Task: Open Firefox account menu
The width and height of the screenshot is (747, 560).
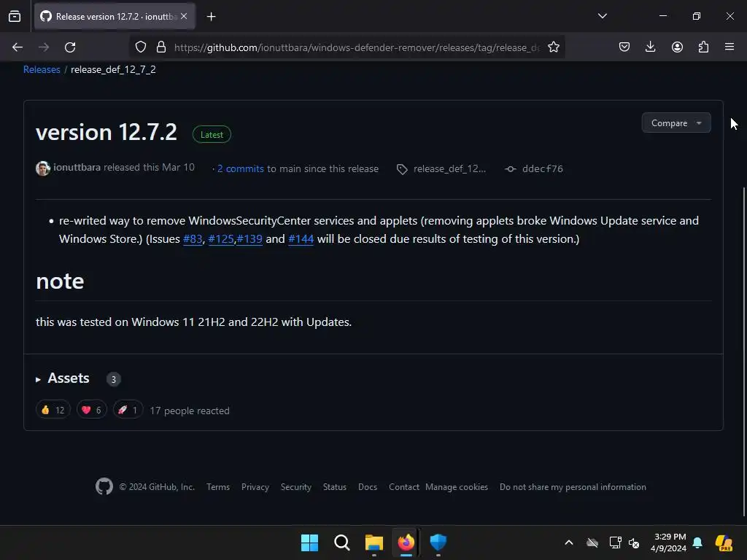Action: [x=677, y=47]
